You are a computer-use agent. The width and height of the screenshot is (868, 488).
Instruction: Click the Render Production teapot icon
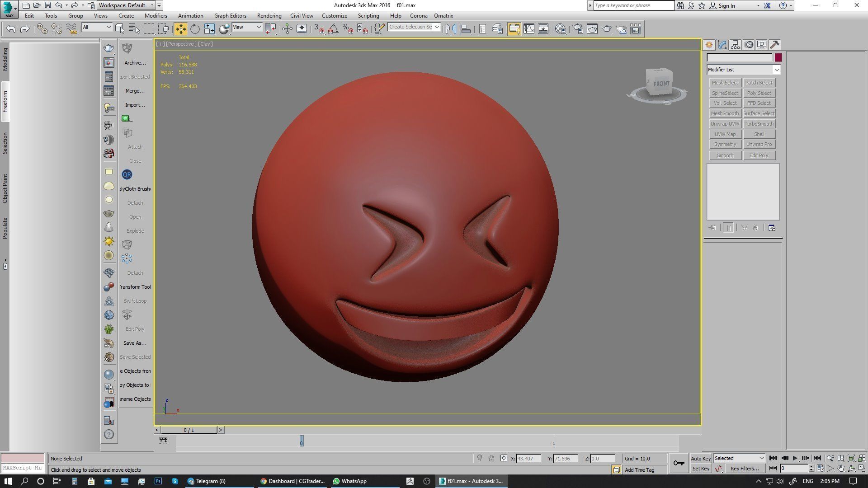[x=607, y=29]
